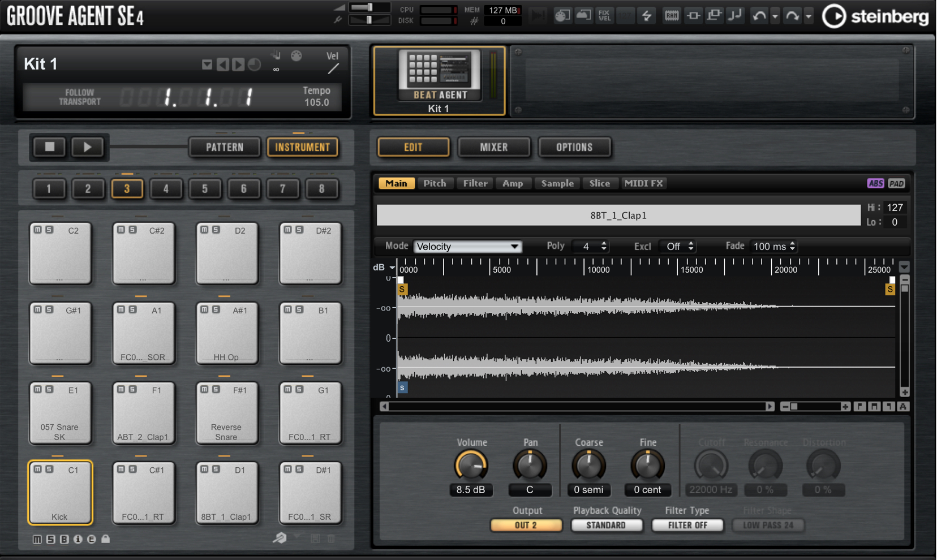This screenshot has width=937, height=560.
Task: Load the previous kit with left arrow
Action: tap(223, 65)
